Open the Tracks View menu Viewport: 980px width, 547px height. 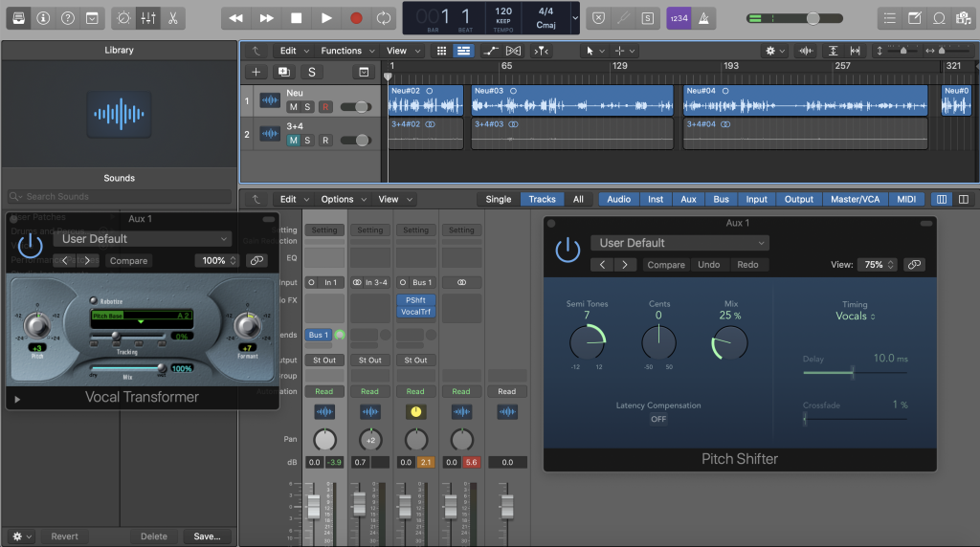click(403, 51)
